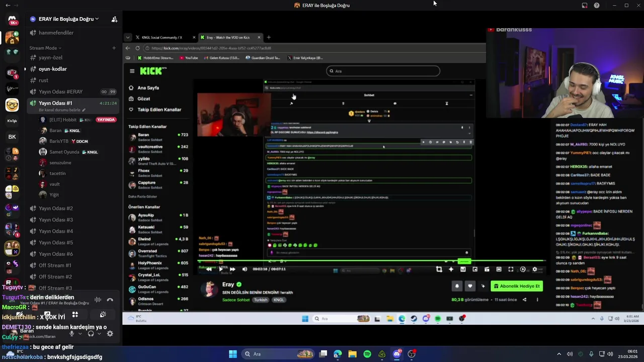Select Takip Edilen Kanallar in Kick sidebar
The width and height of the screenshot is (644, 362).
click(155, 110)
